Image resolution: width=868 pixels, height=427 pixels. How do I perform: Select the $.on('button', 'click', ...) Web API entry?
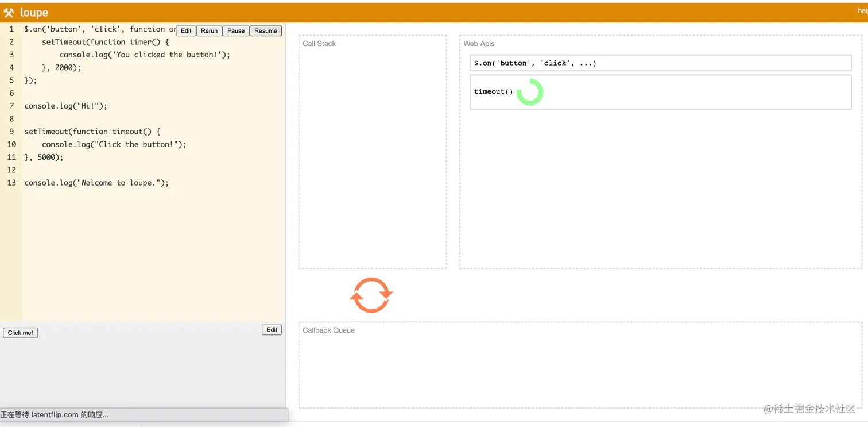661,63
